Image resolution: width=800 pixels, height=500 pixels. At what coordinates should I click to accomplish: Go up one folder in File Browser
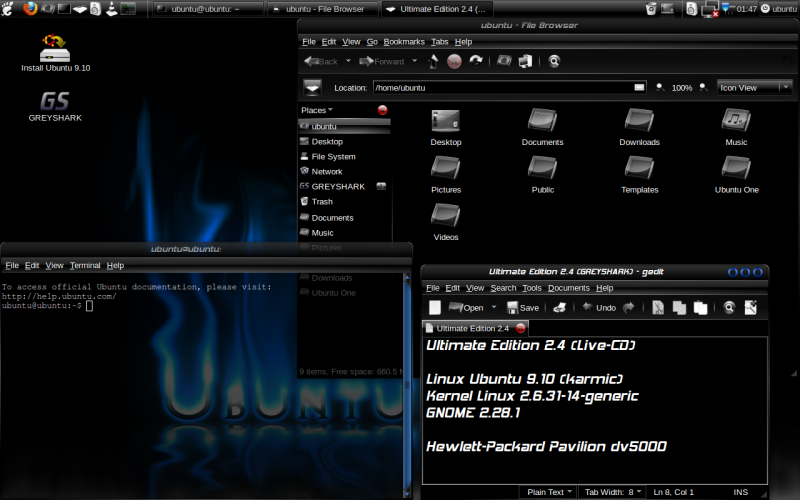coord(433,61)
